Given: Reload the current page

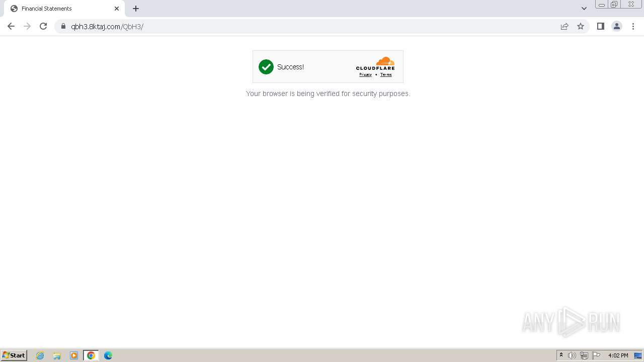Looking at the screenshot, I should click(43, 26).
